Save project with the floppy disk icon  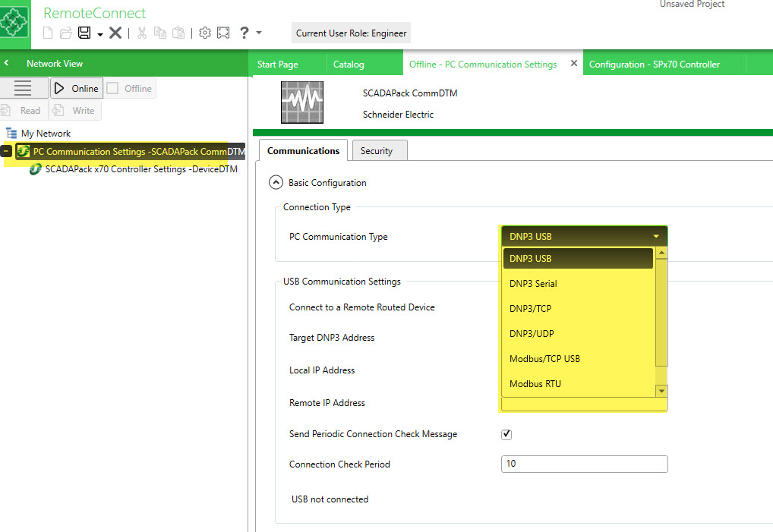pos(84,33)
